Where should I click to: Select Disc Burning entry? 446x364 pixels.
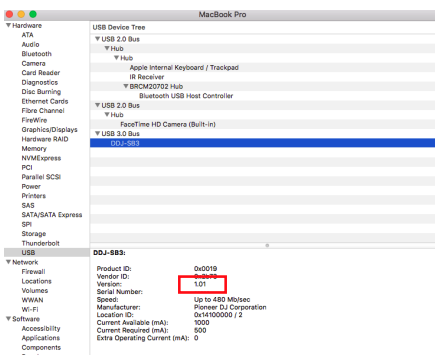coord(41,92)
